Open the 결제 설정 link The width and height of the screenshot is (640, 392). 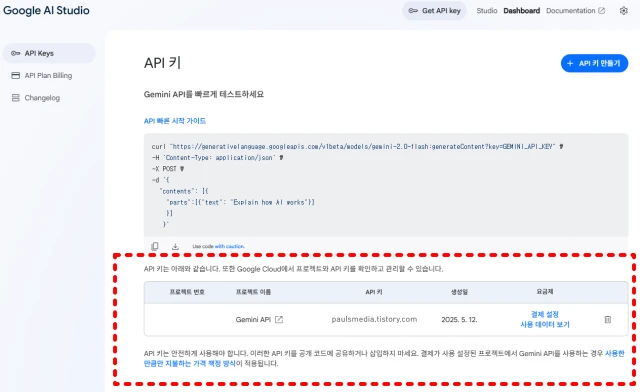544,314
